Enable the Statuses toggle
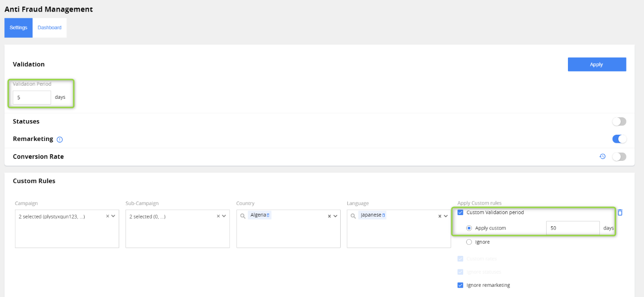The image size is (644, 297). click(x=619, y=121)
